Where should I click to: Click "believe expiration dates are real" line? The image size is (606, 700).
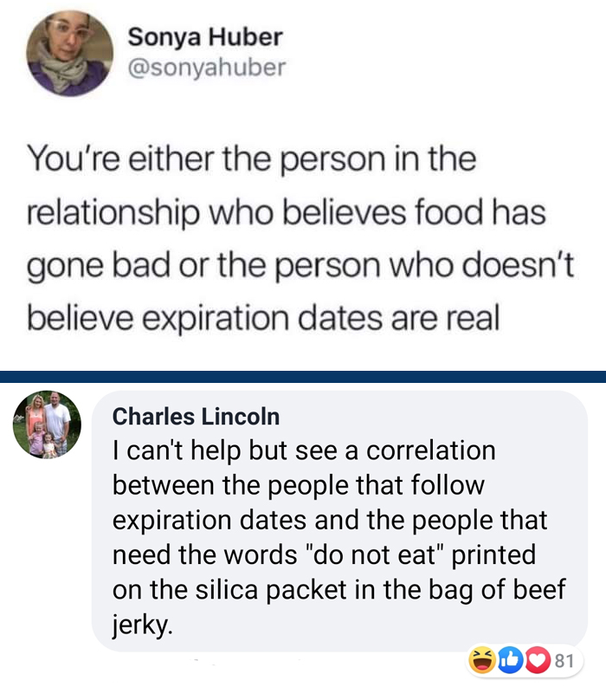point(263,319)
